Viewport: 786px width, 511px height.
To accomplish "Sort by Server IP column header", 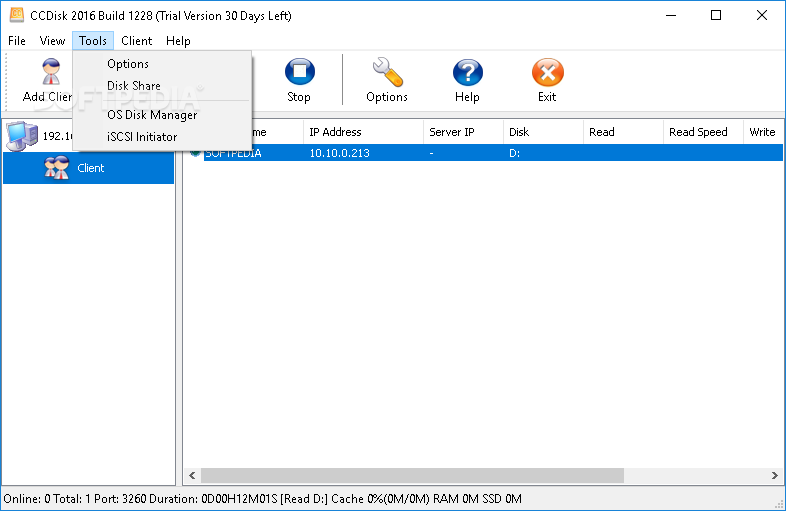I will (x=463, y=132).
